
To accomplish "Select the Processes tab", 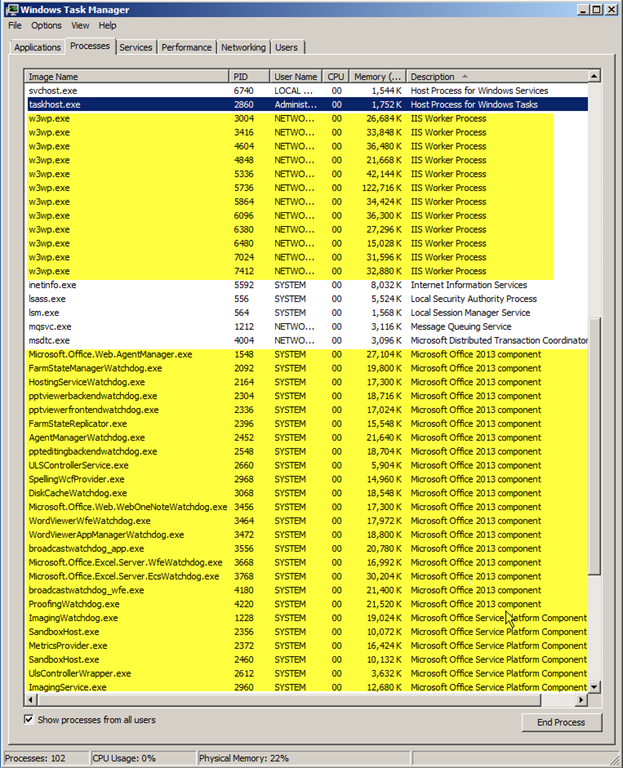I will pyautogui.click(x=90, y=46).
